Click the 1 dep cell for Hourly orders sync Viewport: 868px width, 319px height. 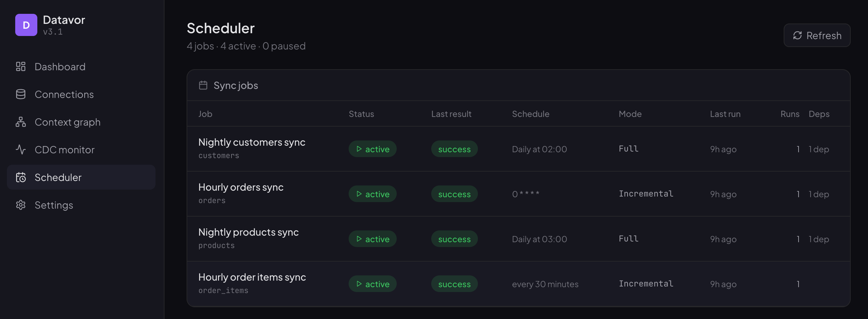pyautogui.click(x=819, y=194)
